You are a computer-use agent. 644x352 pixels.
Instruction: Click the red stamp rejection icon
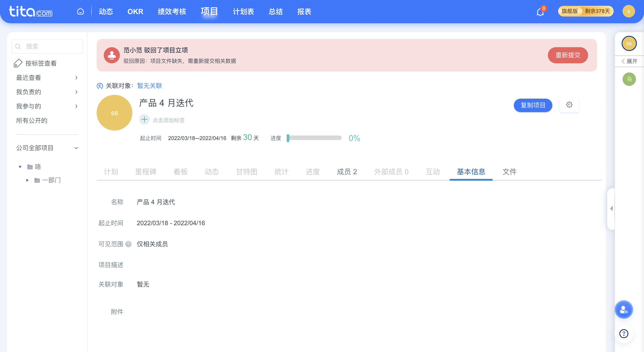[112, 55]
